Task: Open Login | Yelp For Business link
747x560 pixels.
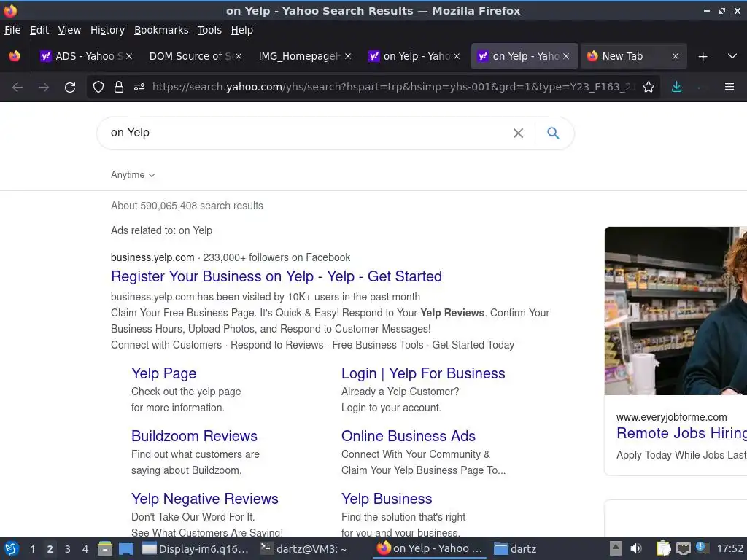Action: pyautogui.click(x=423, y=373)
